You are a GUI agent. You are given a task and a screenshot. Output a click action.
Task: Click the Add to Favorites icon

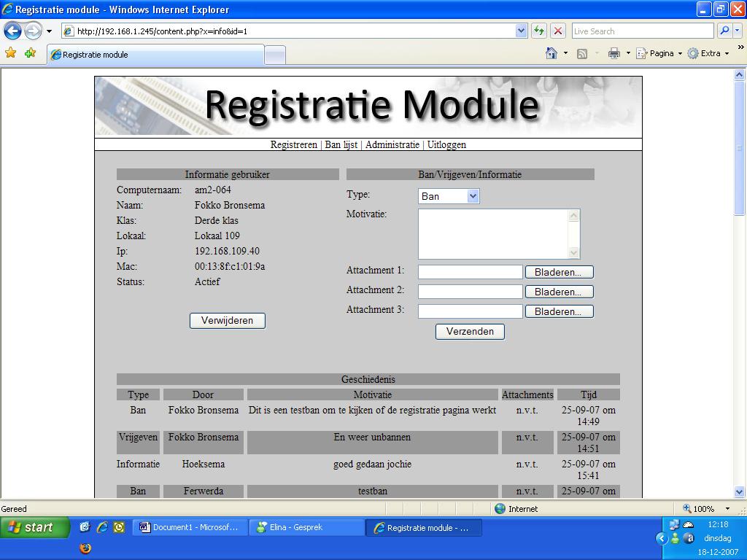coord(30,53)
